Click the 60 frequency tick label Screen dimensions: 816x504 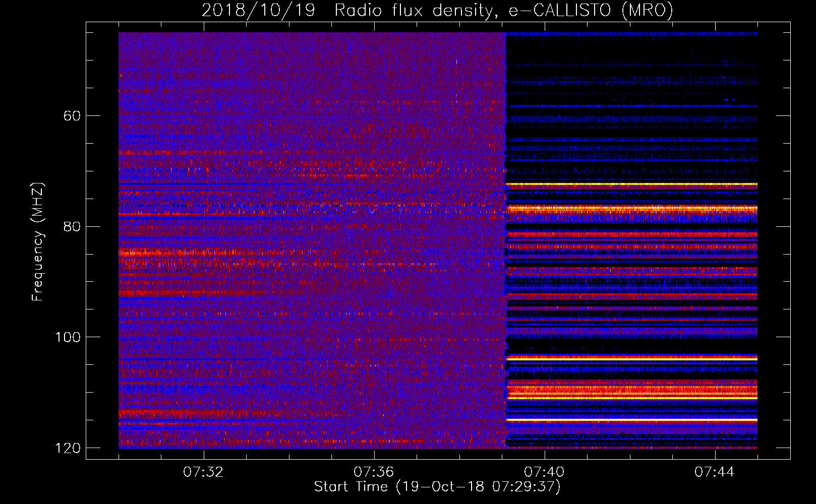point(72,116)
